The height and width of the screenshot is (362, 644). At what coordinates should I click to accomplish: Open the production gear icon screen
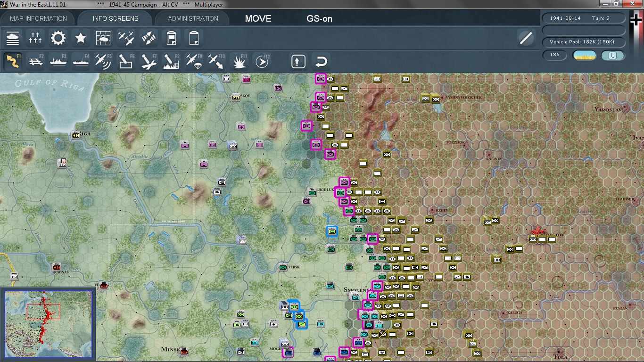tap(58, 38)
